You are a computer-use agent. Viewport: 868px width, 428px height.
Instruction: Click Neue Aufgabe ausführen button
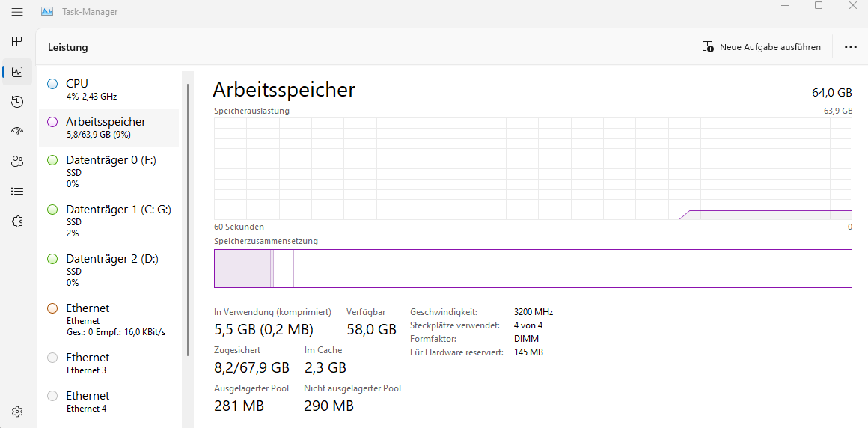coord(761,47)
